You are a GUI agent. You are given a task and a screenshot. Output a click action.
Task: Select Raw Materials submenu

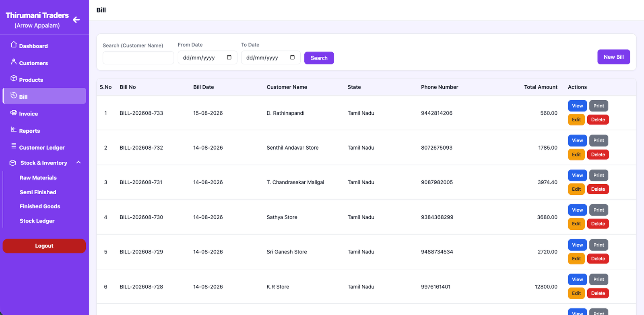[38, 178]
